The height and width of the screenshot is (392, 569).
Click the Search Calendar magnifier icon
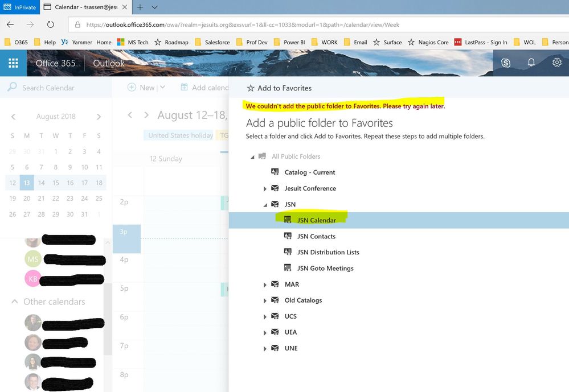12,88
